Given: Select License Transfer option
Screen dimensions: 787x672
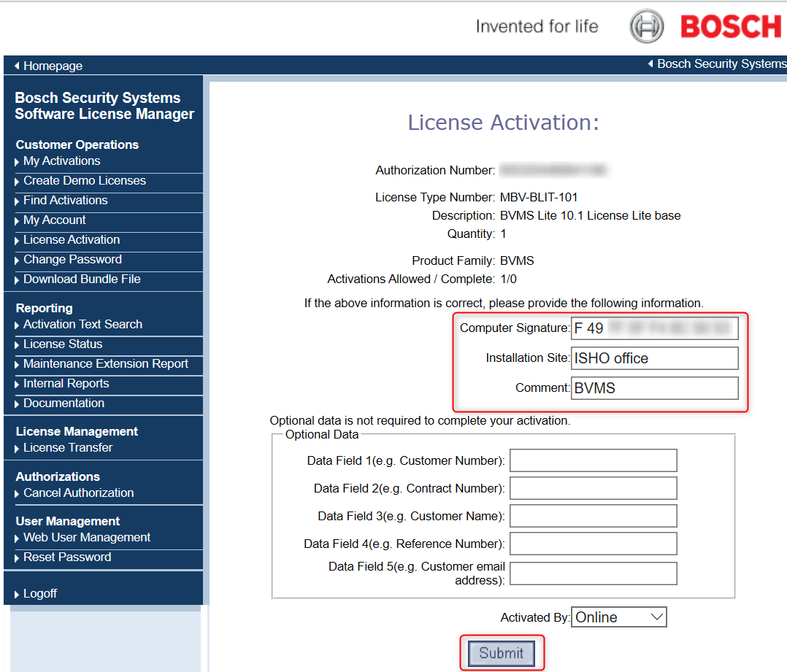Looking at the screenshot, I should tap(68, 448).
